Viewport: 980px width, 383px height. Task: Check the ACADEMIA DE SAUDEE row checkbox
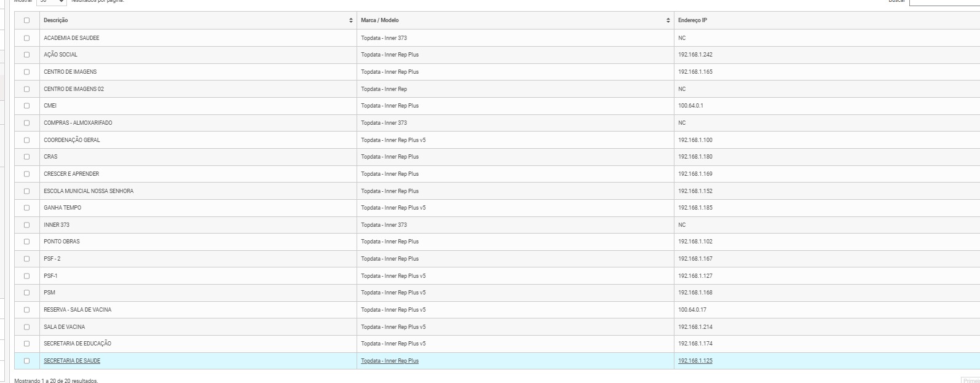tap(26, 38)
